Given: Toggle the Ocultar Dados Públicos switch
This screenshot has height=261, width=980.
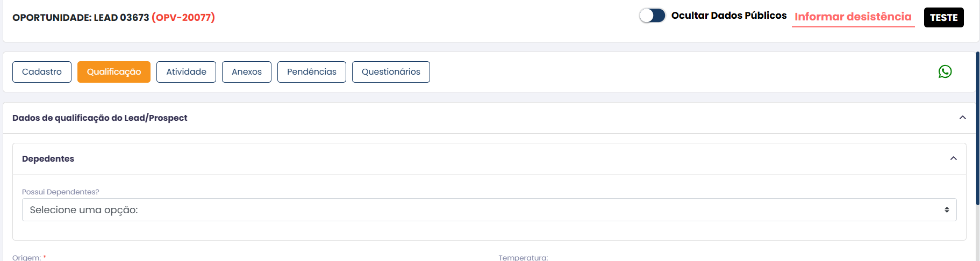Looking at the screenshot, I should click(x=652, y=16).
